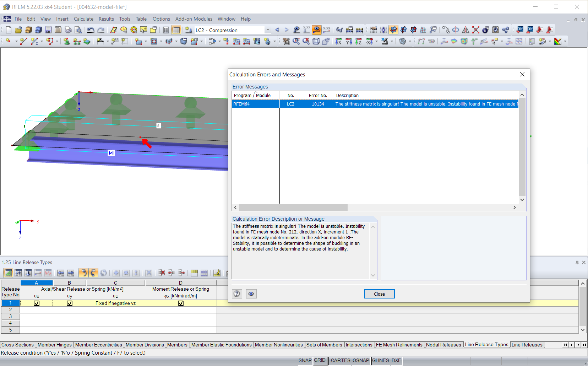Screen dimensions: 588x366
Task: Expand the LC2 - Compression load case dropdown
Action: click(x=268, y=30)
